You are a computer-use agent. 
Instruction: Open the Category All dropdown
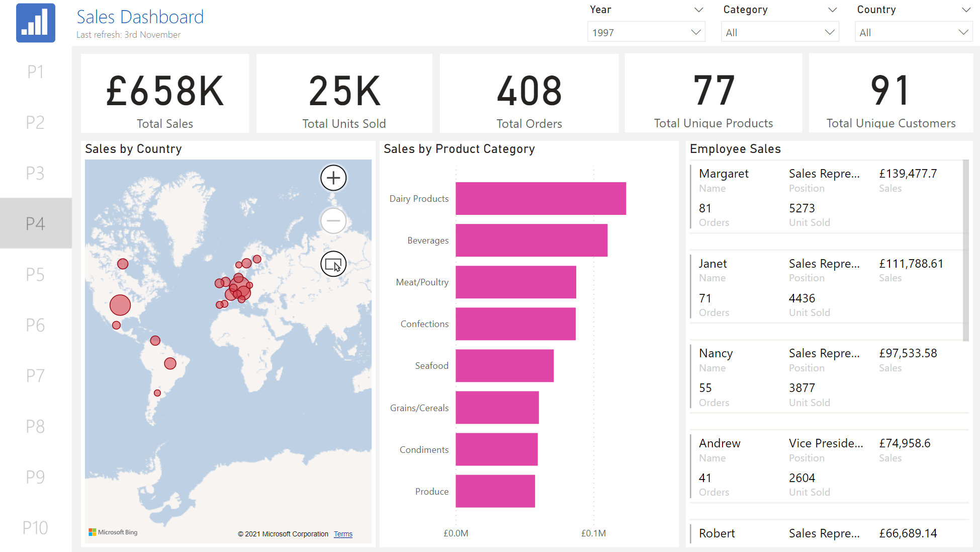tap(779, 32)
